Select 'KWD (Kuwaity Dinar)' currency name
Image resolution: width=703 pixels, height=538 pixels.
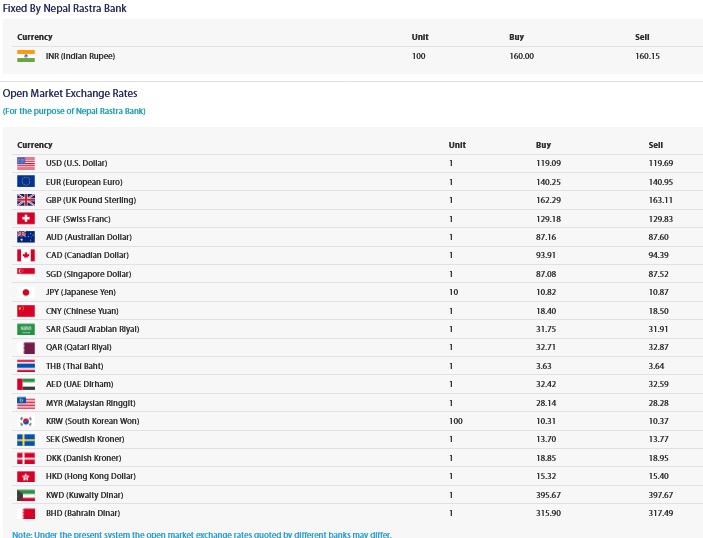84,495
